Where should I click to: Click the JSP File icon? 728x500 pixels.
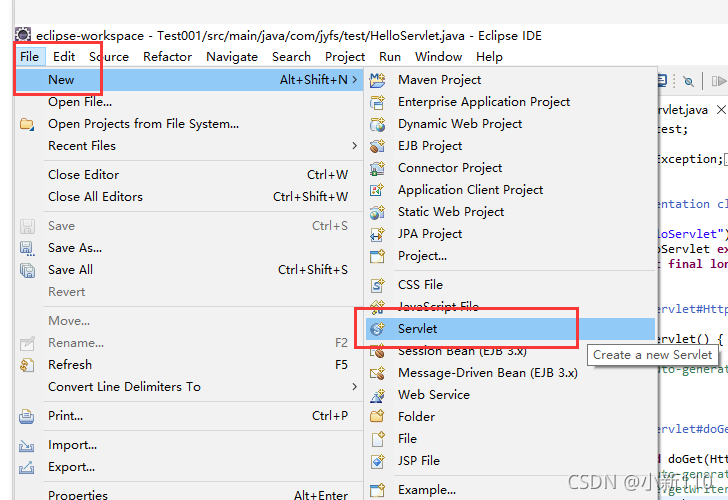(x=377, y=461)
